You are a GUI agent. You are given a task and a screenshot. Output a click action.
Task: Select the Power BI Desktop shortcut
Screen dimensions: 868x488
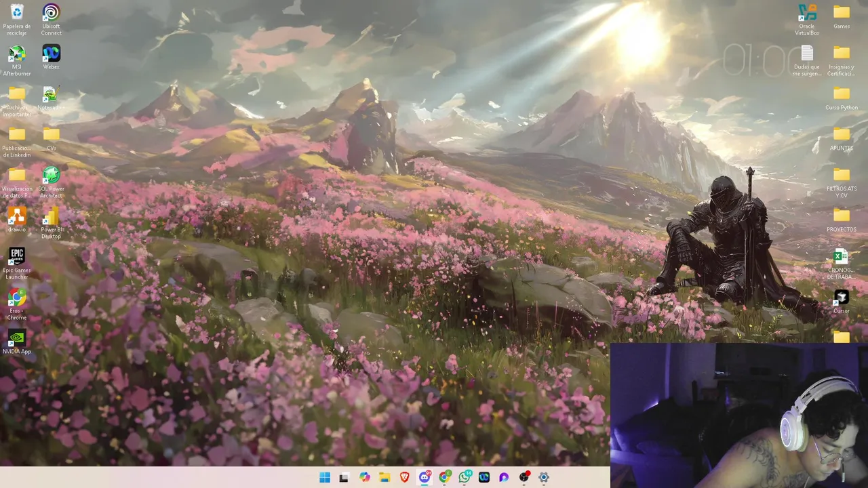[x=51, y=223]
